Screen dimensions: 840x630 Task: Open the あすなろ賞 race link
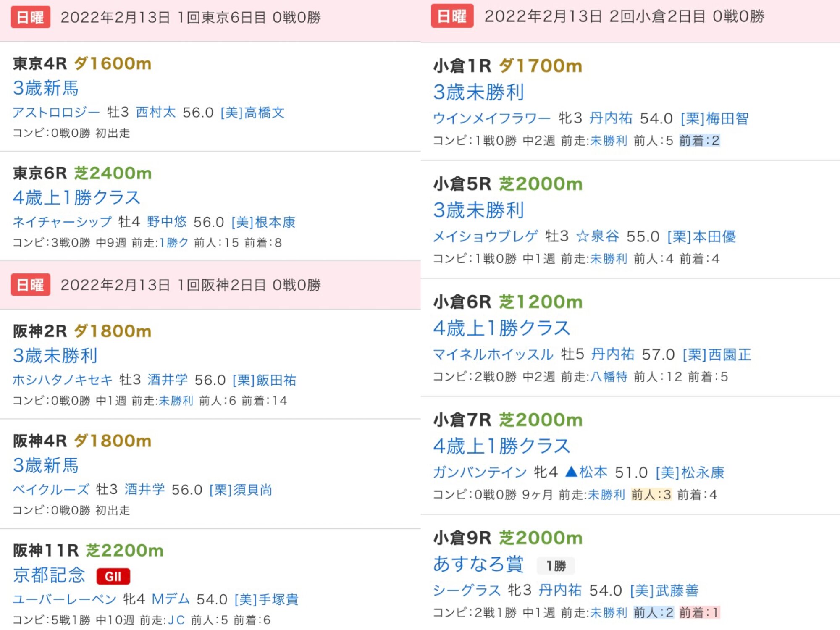[x=478, y=564]
